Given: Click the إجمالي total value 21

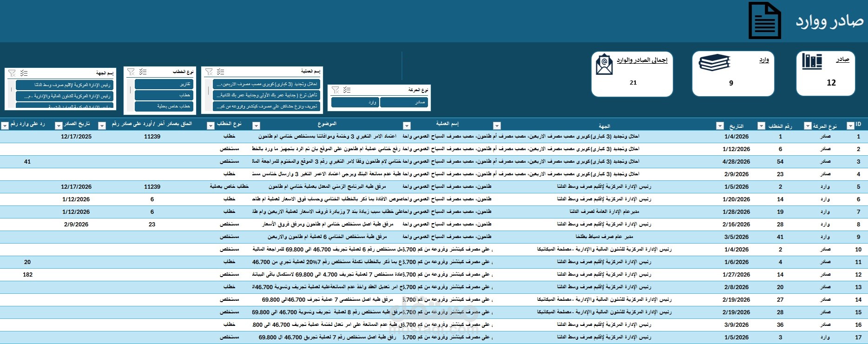Looking at the screenshot, I should coord(633,83).
